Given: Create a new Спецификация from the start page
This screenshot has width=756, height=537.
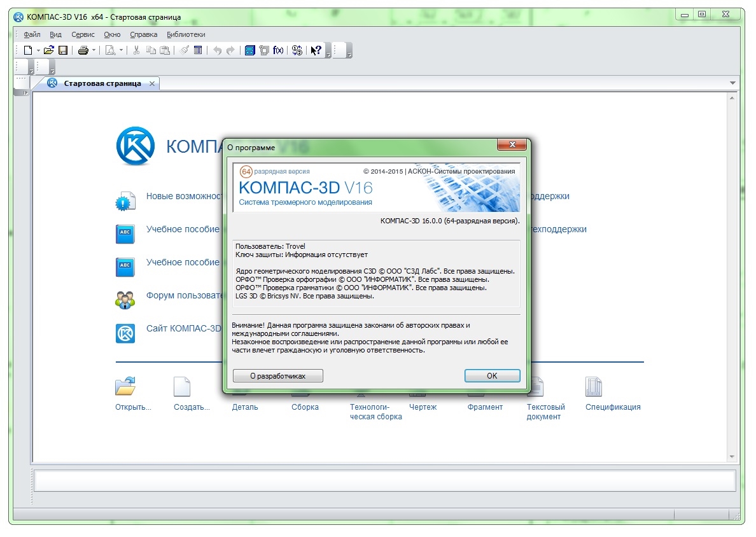Looking at the screenshot, I should click(594, 387).
